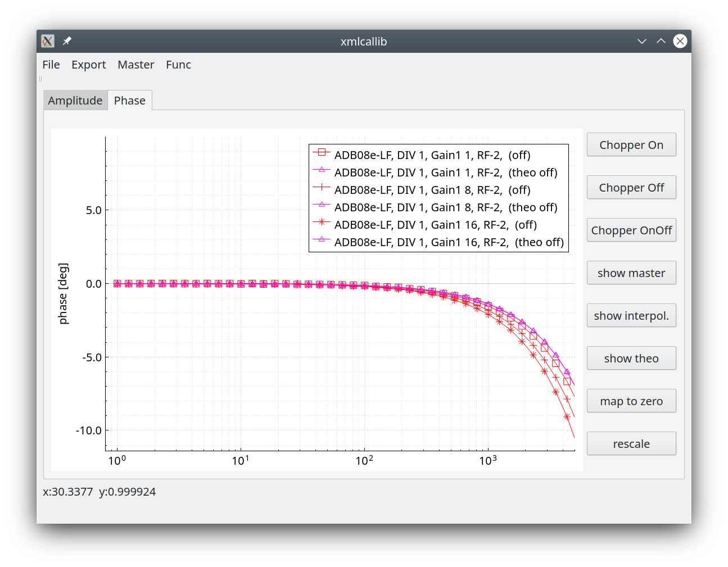Click the map to zero button
This screenshot has width=728, height=567.
click(x=631, y=401)
